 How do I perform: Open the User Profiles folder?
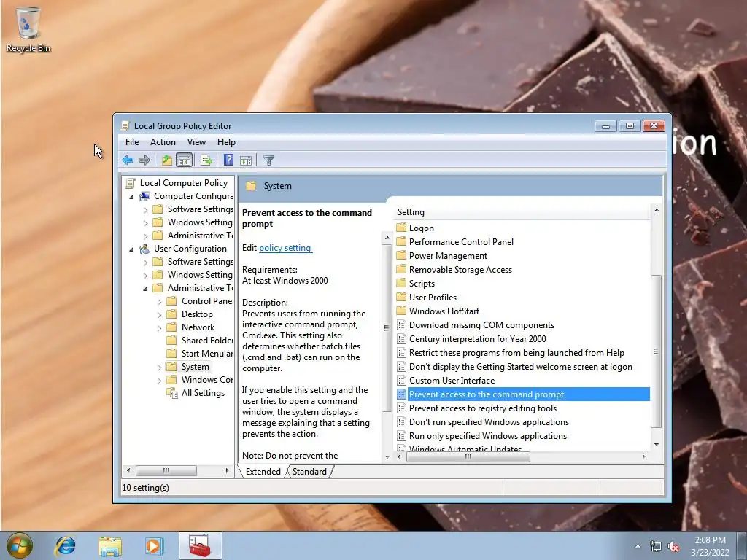pyautogui.click(x=433, y=297)
